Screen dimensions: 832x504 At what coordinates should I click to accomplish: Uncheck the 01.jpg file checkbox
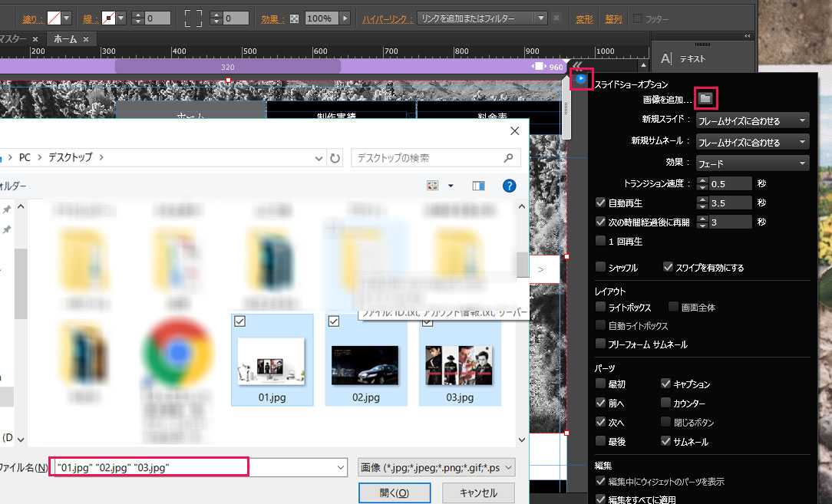(x=239, y=321)
